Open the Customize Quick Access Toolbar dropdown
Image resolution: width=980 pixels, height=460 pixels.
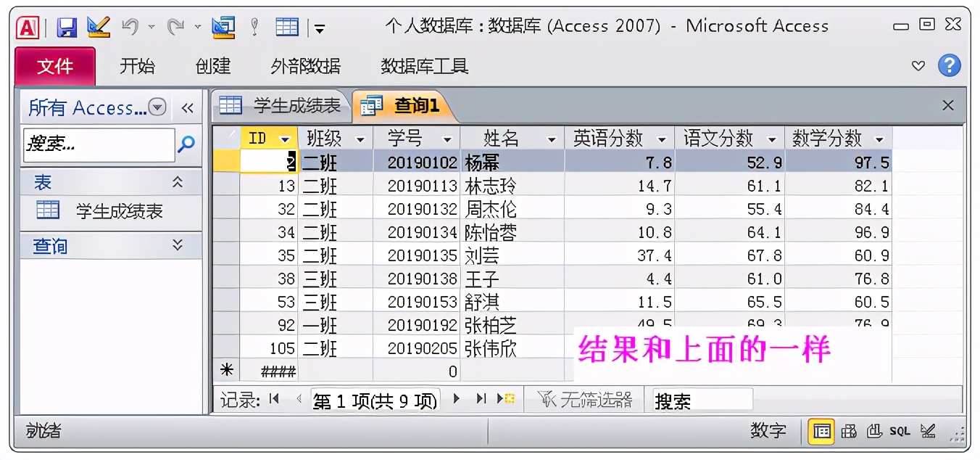[x=319, y=27]
